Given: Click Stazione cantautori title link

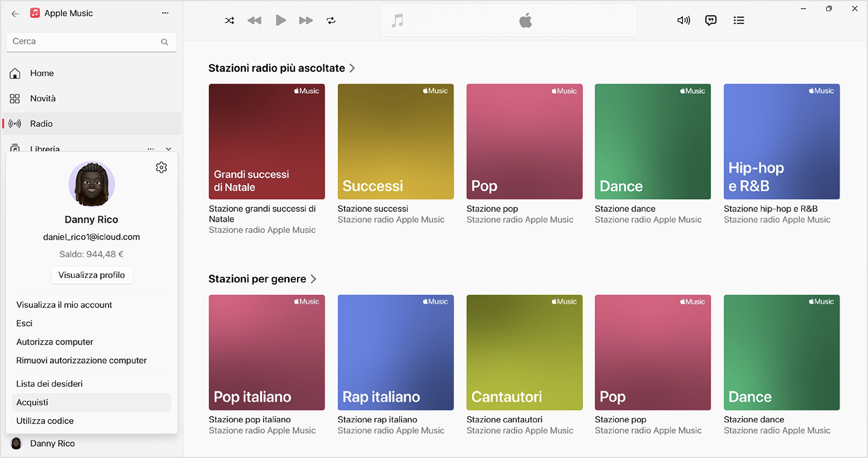Looking at the screenshot, I should pos(504,420).
